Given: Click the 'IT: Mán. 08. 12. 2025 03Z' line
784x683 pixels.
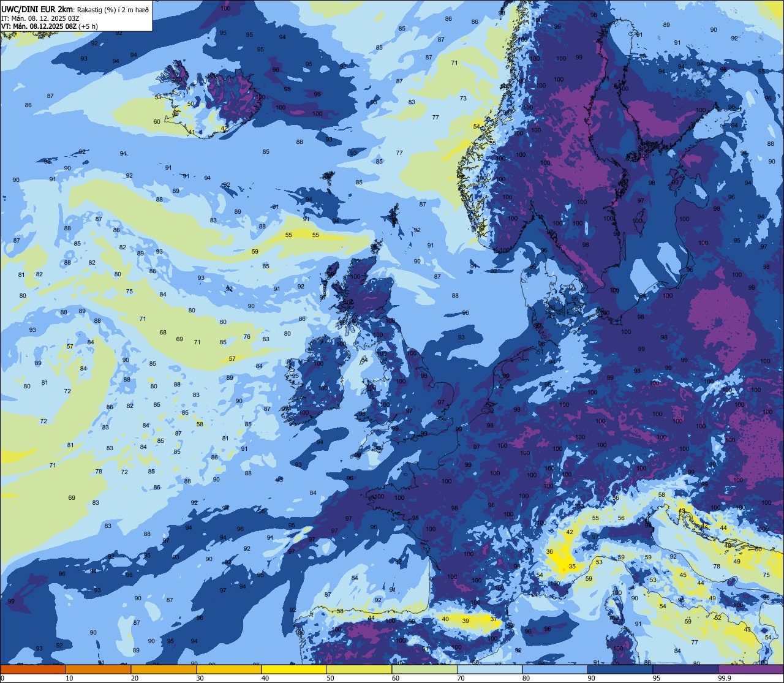Looking at the screenshot, I should pos(40,18).
